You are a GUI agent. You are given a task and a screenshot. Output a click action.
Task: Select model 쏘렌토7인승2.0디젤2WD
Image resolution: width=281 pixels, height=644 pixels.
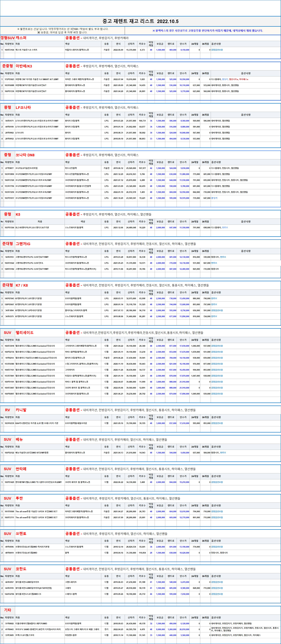pyautogui.click(x=26, y=553)
